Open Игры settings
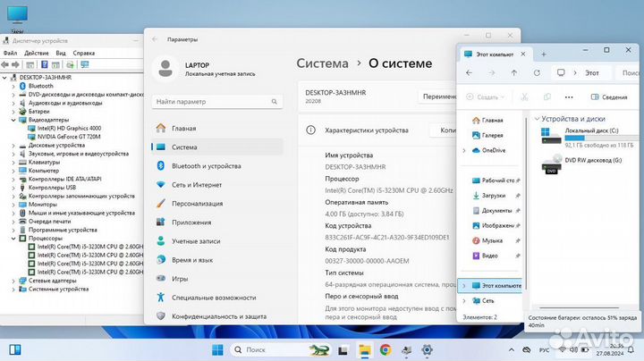Image resolution: width=644 pixels, height=361 pixels. [x=216, y=279]
